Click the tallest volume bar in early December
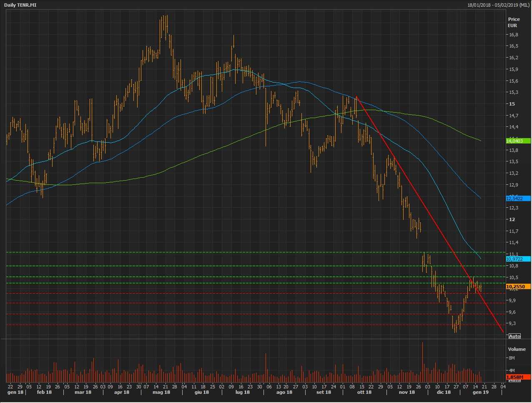Image resolution: width=532 pixels, height=403 pixels. [422, 361]
